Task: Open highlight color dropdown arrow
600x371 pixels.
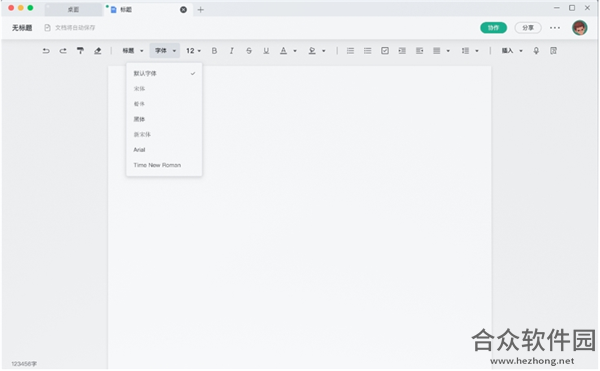Action: (x=324, y=51)
